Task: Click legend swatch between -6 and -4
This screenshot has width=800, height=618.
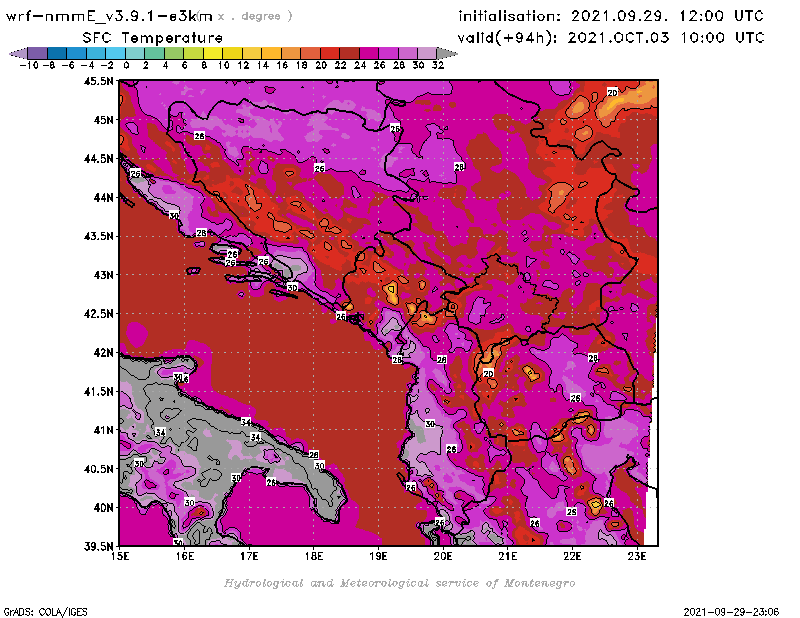Action: pos(77,53)
